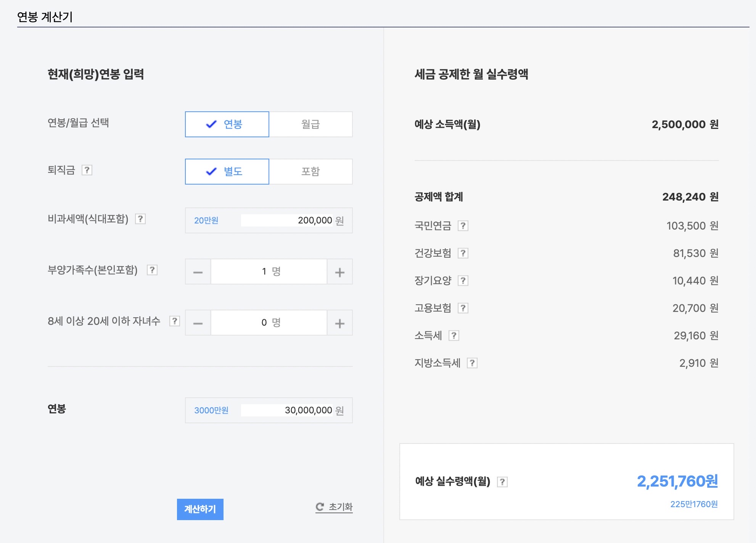Screen dimensions: 756x543
Task: Choose 포함 for severance pay
Action: point(310,172)
